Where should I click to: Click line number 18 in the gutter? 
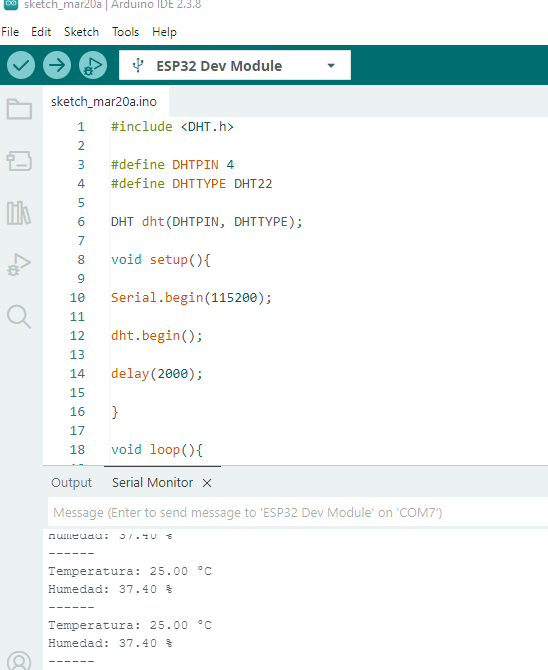pyautogui.click(x=77, y=450)
